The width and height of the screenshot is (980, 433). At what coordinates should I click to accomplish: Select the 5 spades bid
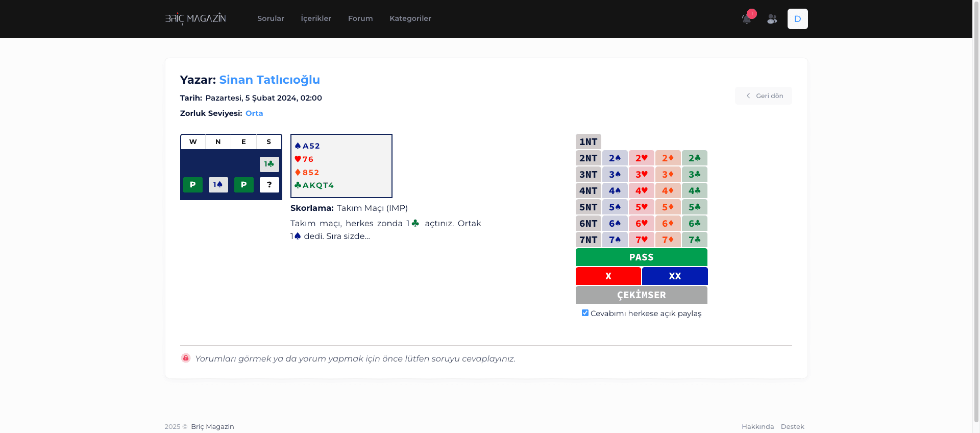pyautogui.click(x=615, y=207)
